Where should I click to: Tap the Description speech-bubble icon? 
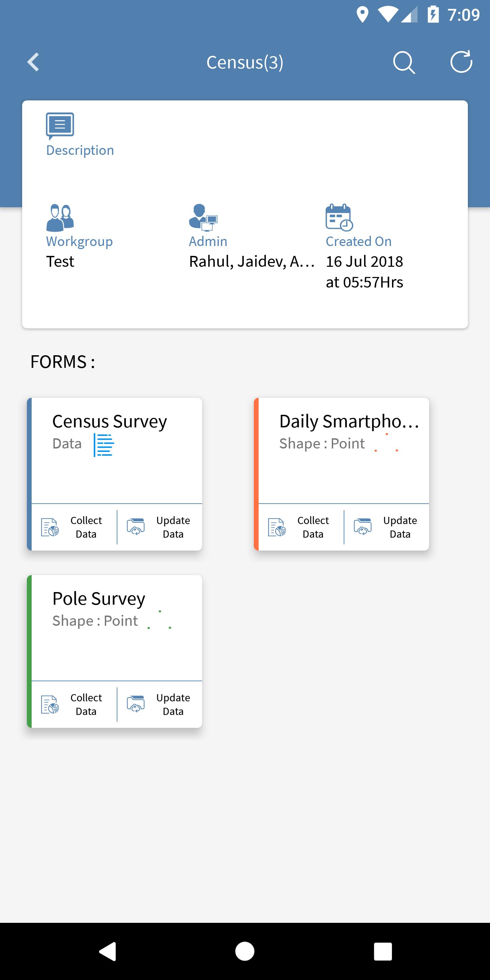60,126
